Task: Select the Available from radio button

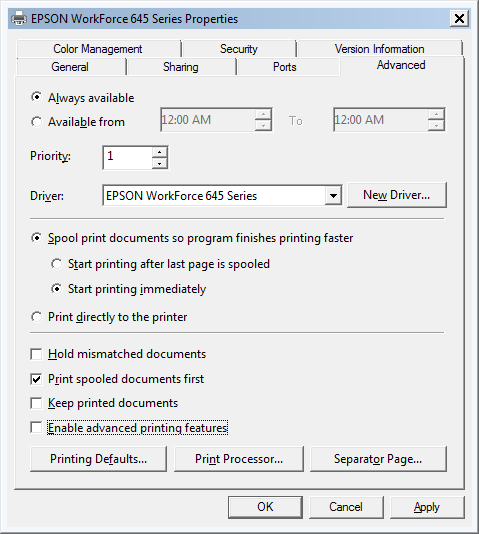Action: click(36, 122)
